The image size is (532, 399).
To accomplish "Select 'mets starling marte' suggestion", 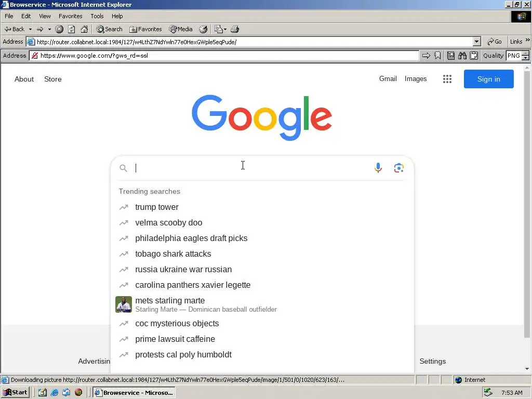I will point(262,304).
